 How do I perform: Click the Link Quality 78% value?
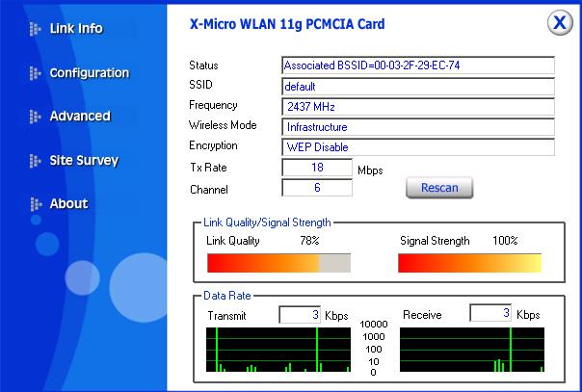[x=309, y=241]
